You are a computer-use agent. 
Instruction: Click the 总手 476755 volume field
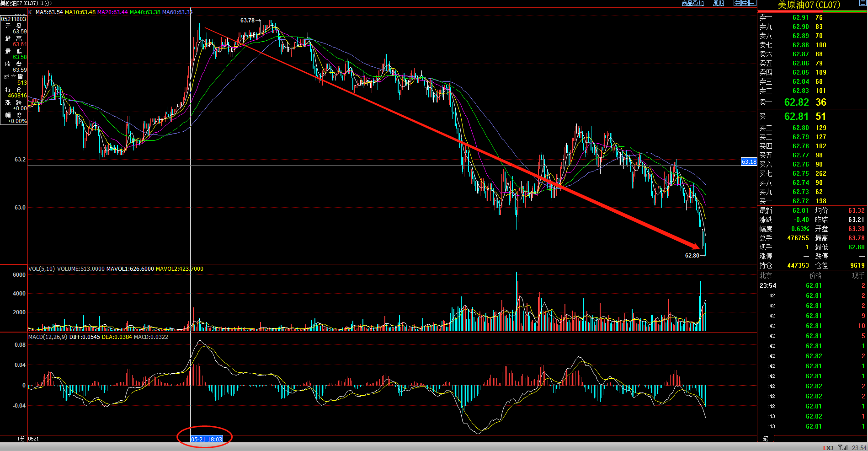[784, 238]
